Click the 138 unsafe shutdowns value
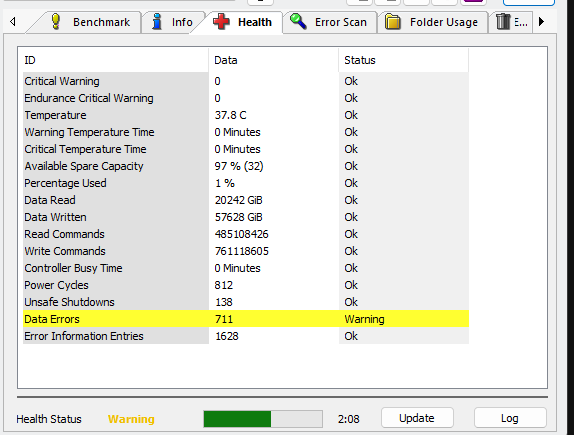Screen dimensions: 574x435 [x=224, y=302]
